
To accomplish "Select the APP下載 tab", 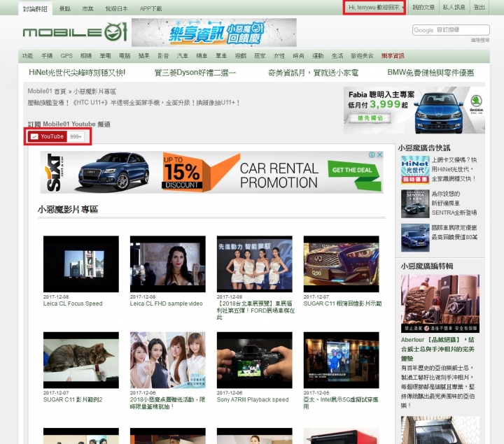I will pyautogui.click(x=150, y=8).
